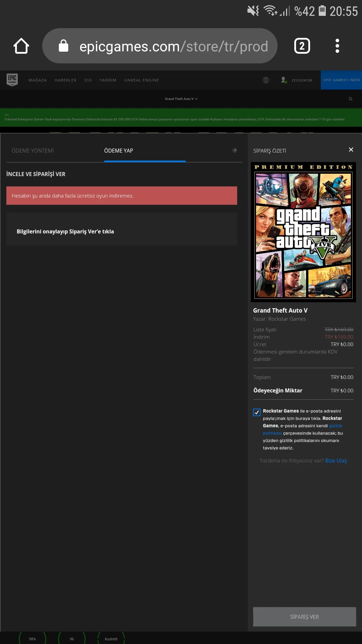The height and width of the screenshot is (644, 362).
Task: Open the HABERLER menu item
Action: click(65, 80)
